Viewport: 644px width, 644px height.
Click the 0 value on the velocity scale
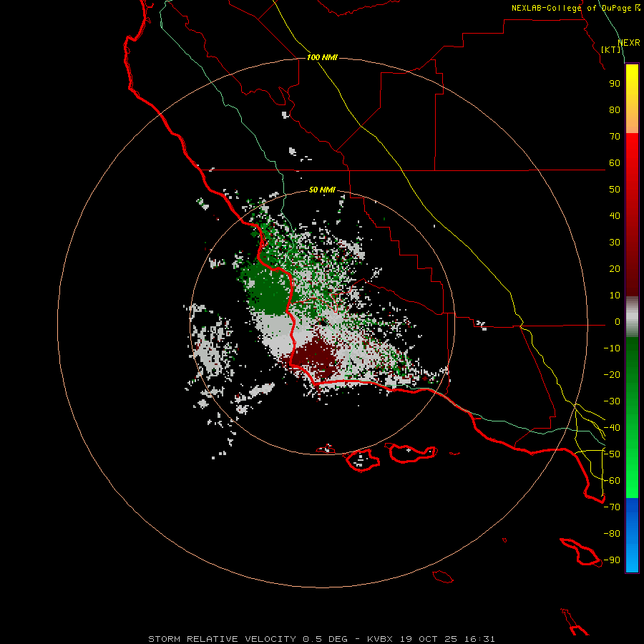coord(618,322)
